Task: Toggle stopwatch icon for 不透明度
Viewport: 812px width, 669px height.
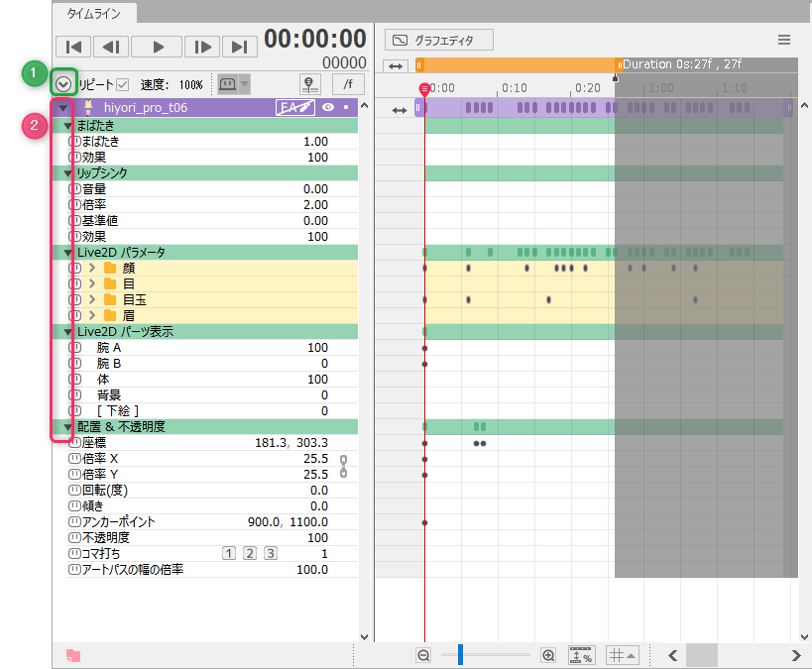Action: 75,537
